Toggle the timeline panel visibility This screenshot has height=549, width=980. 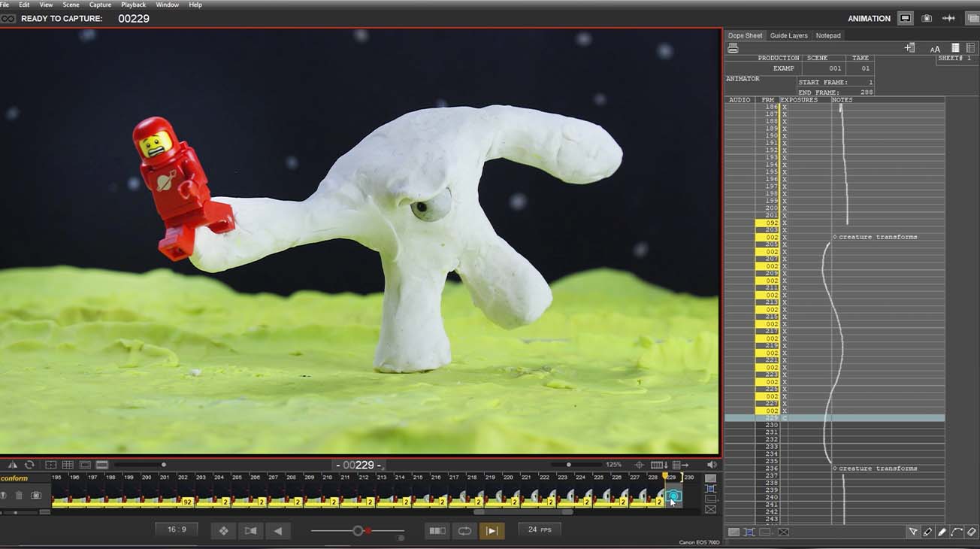pyautogui.click(x=102, y=465)
